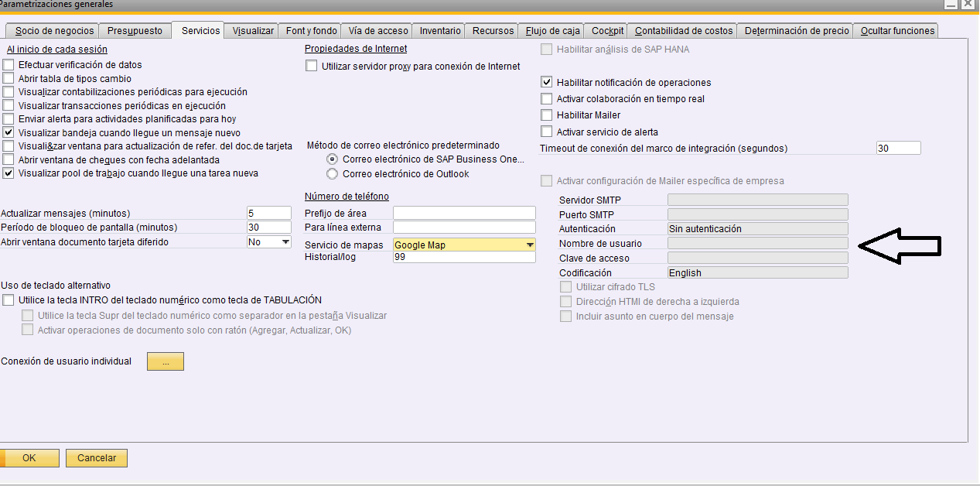This screenshot has height=486, width=980.
Task: Select Correo electrónico de Outlook option
Action: point(333,174)
